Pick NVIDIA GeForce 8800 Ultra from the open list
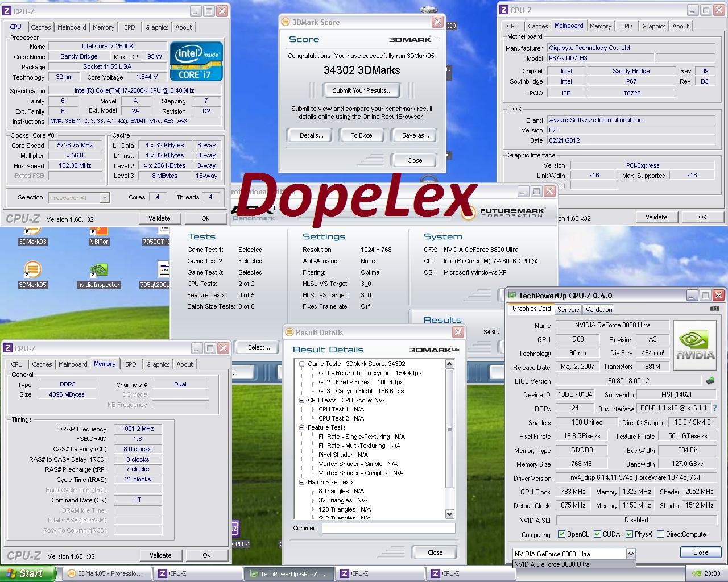 coord(574,564)
